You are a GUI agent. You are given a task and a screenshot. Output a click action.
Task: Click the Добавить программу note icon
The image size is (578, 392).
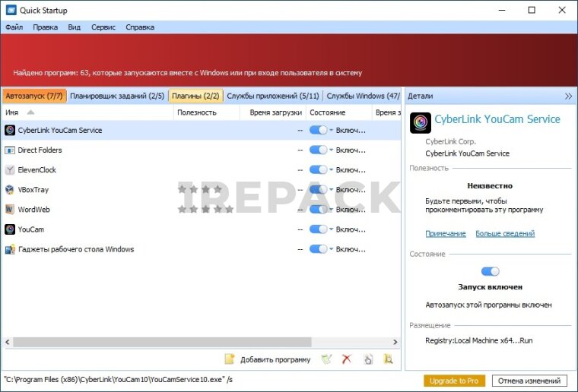(x=230, y=359)
